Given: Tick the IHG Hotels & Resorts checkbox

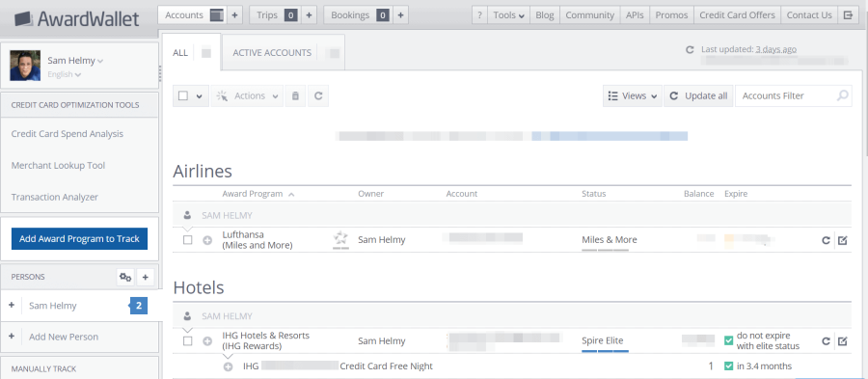Looking at the screenshot, I should pos(188,341).
